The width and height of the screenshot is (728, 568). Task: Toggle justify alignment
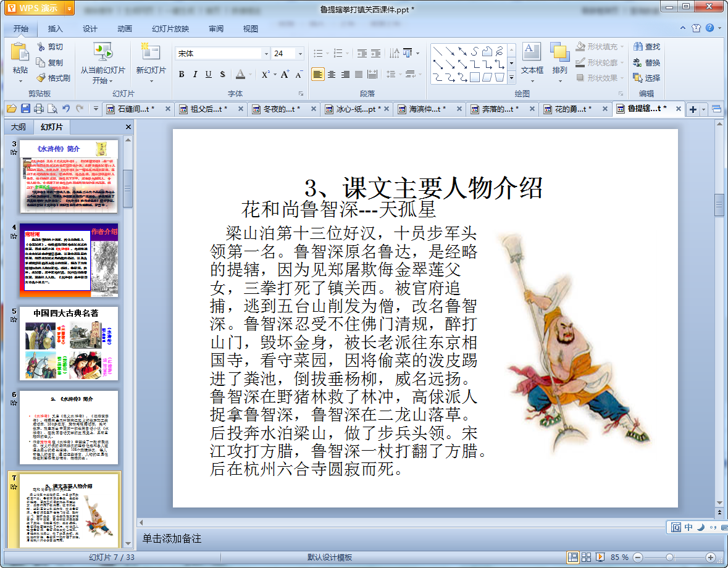coord(358,74)
